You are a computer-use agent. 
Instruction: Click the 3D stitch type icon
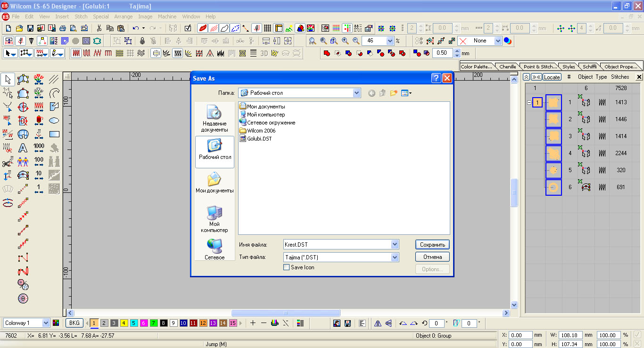(x=264, y=53)
